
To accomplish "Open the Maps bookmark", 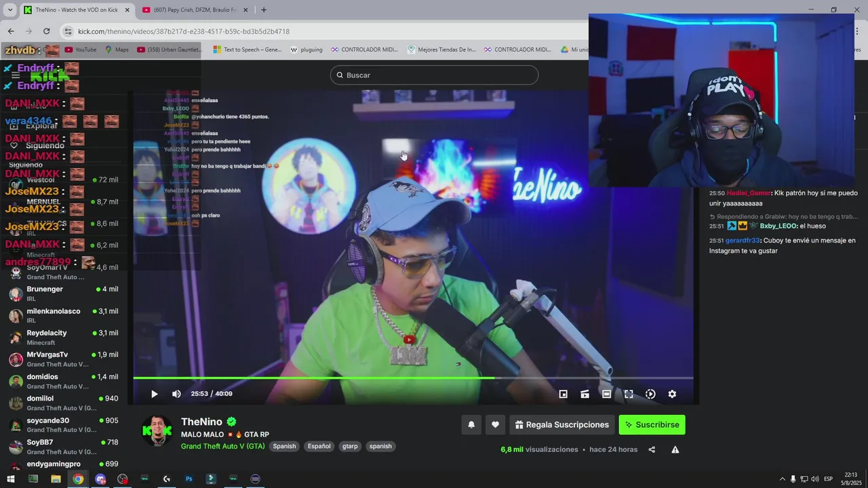I will pyautogui.click(x=116, y=49).
